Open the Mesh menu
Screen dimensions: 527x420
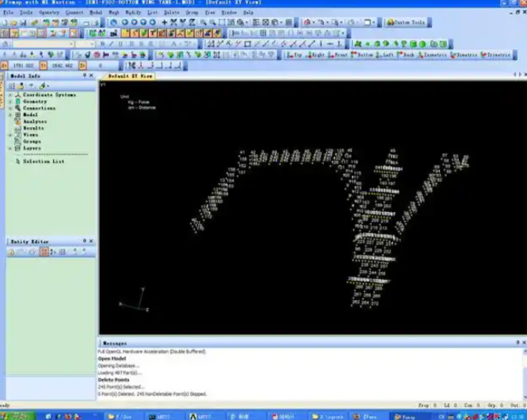(114, 13)
